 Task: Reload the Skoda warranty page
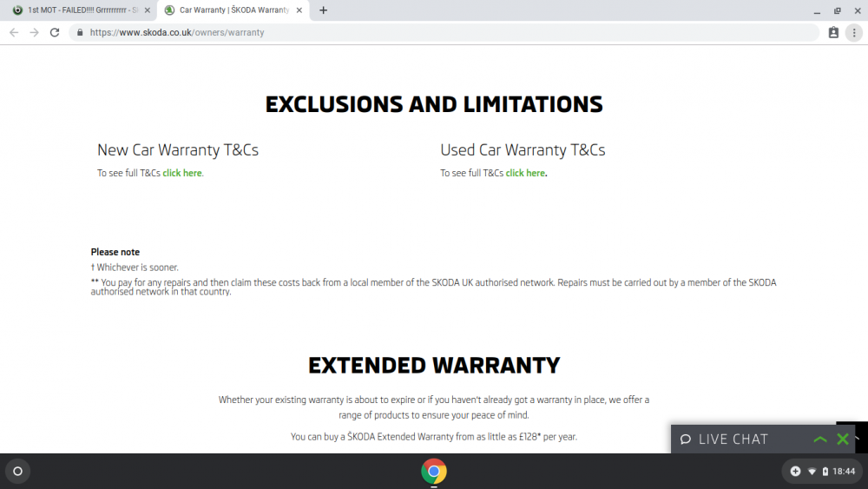click(x=54, y=33)
